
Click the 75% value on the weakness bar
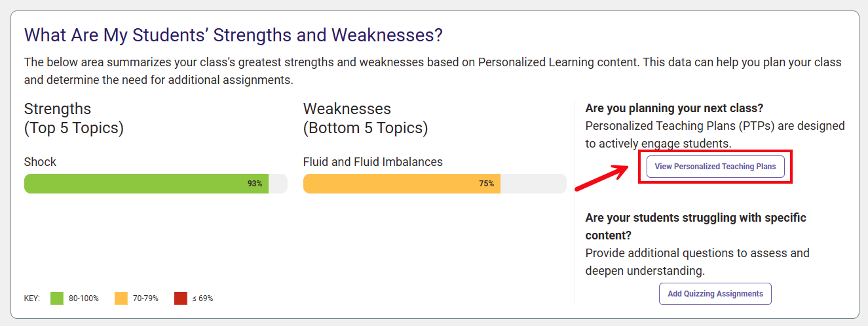[486, 184]
